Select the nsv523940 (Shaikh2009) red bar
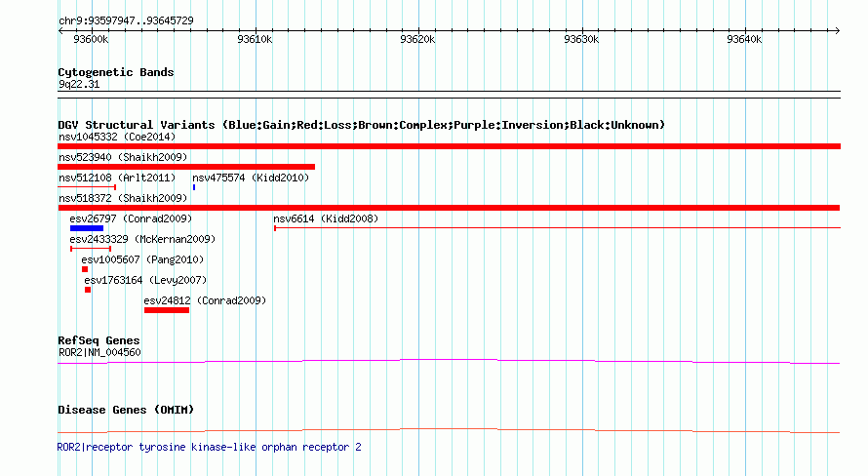The width and height of the screenshot is (868, 476). coord(186,167)
